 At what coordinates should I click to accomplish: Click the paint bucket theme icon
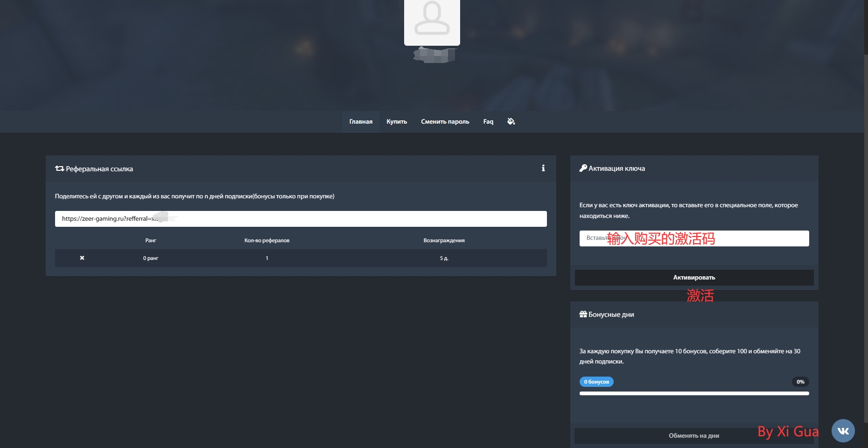click(x=511, y=121)
